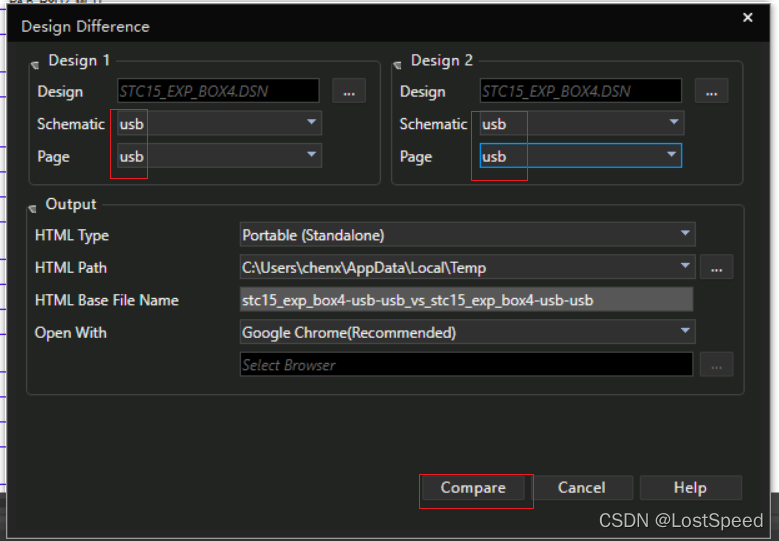Expand the Design 2 Schematic dropdown
The image size is (779, 541).
674,123
